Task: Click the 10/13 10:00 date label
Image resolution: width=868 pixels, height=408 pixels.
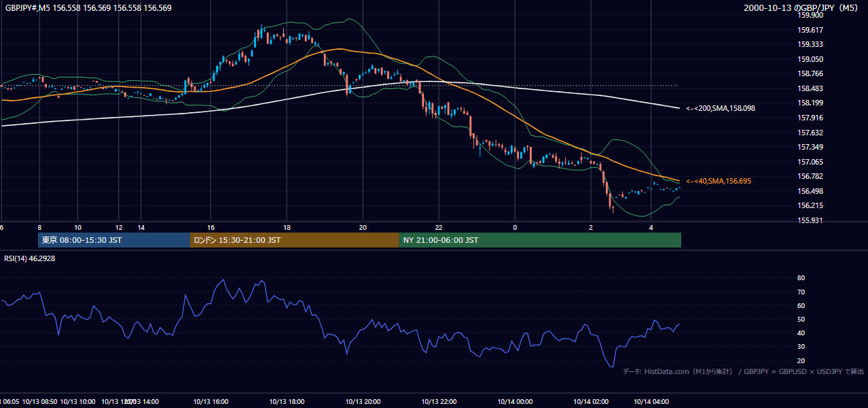Action: tap(77, 402)
